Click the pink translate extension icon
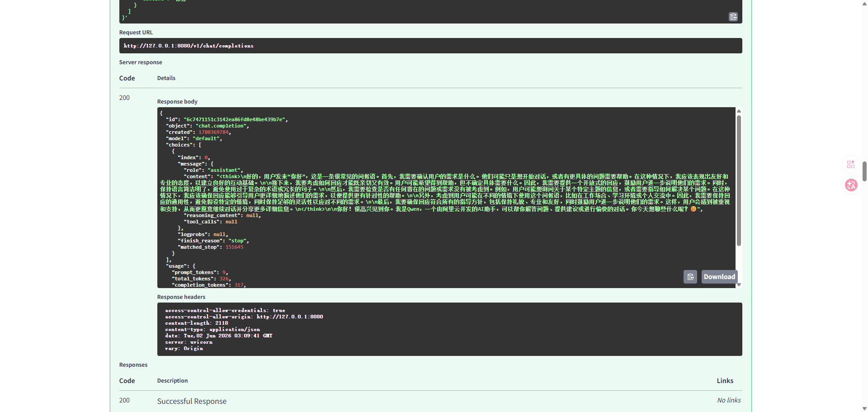The image size is (868, 412). 851,185
